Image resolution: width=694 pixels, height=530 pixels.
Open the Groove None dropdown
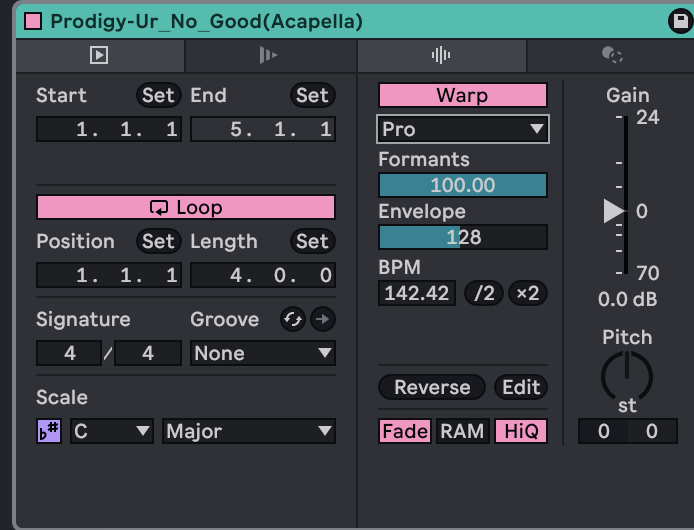click(x=263, y=353)
